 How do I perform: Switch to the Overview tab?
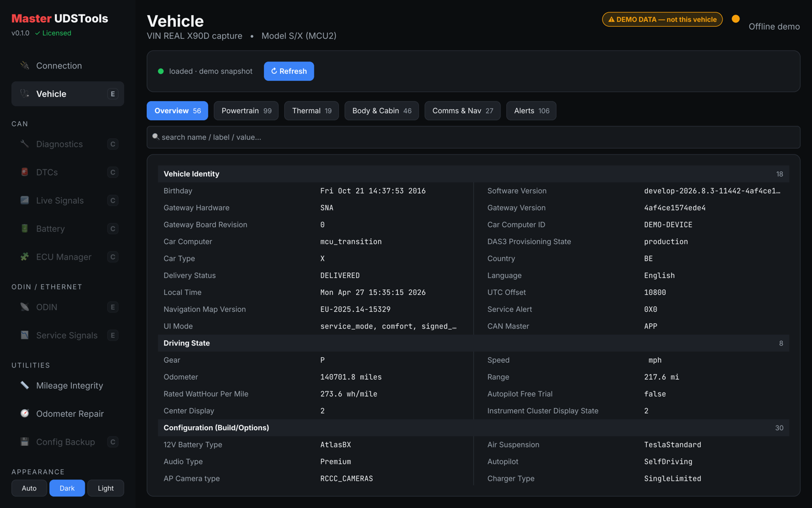177,110
